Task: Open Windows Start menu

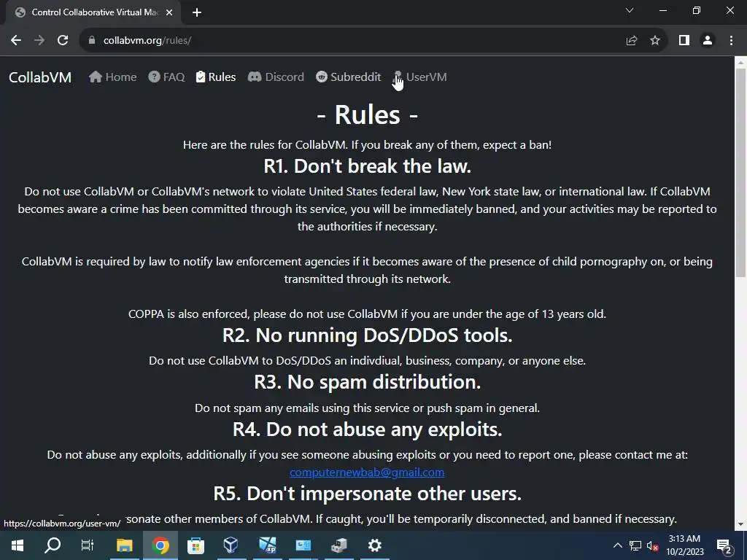Action: click(x=18, y=545)
